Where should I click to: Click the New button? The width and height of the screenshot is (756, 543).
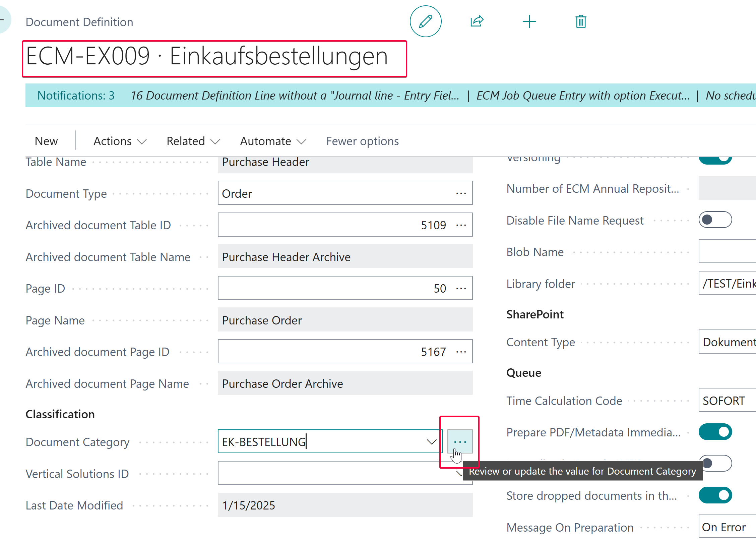[46, 141]
